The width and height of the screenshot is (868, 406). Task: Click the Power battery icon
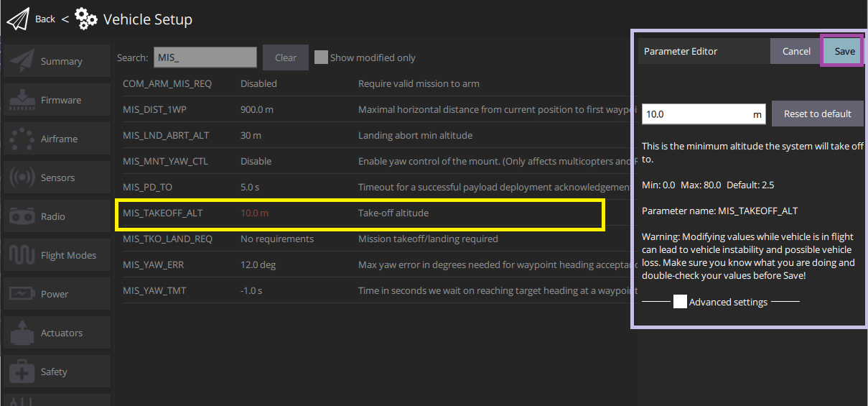click(x=22, y=294)
